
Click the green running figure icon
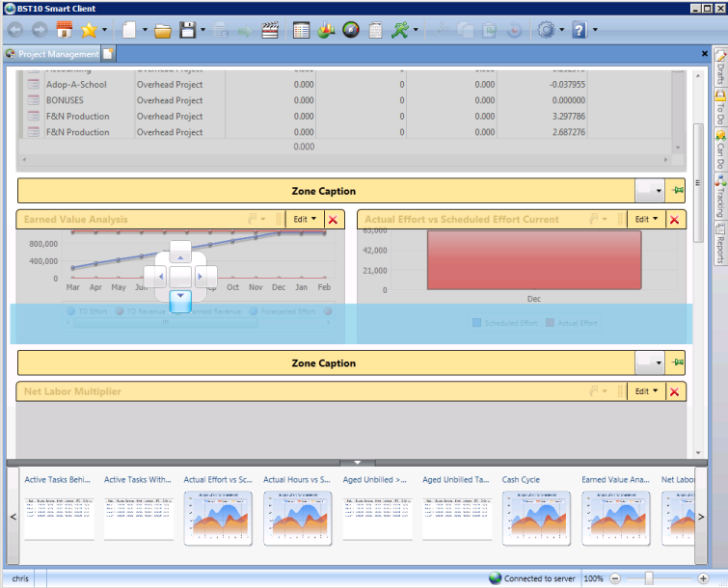[x=400, y=30]
